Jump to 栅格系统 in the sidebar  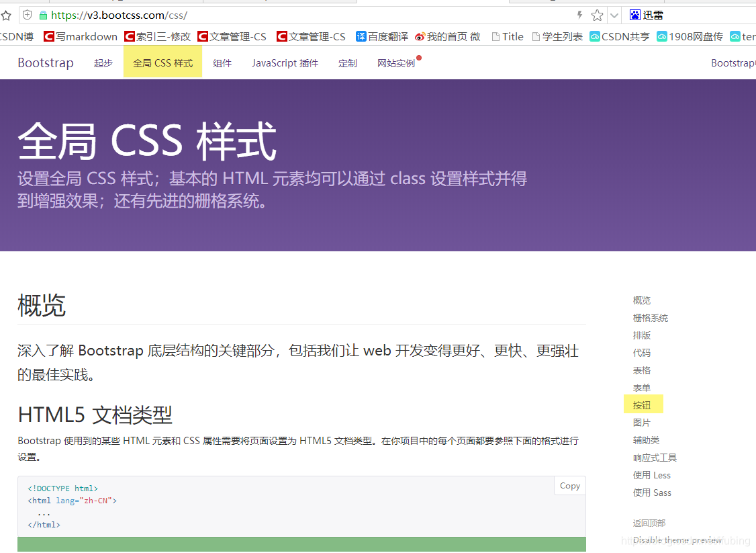point(651,318)
